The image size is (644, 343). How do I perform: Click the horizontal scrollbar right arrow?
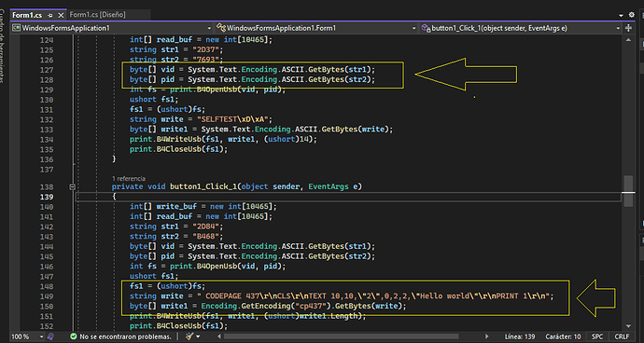click(x=487, y=336)
